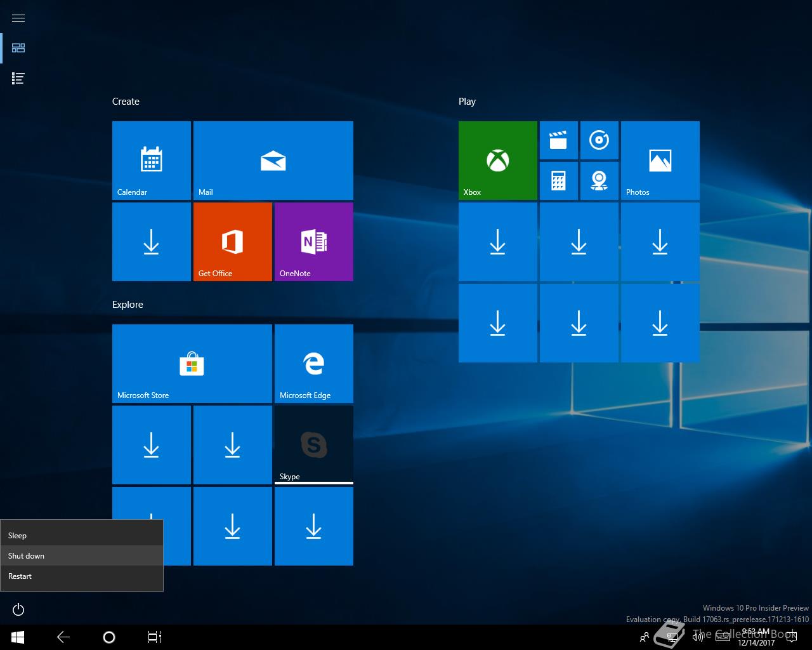Open the Calendar tile
The width and height of the screenshot is (812, 650).
tap(152, 161)
